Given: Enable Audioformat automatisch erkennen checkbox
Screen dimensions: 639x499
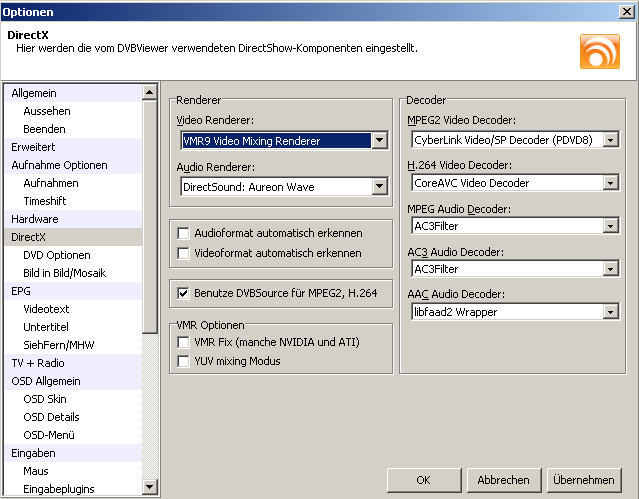Looking at the screenshot, I should coord(184,233).
